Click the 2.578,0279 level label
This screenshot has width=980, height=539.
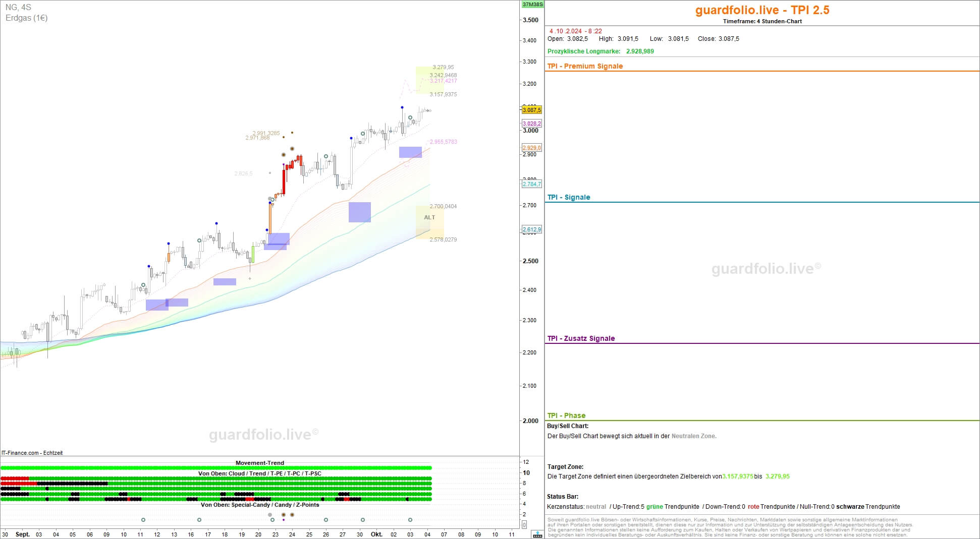point(443,239)
